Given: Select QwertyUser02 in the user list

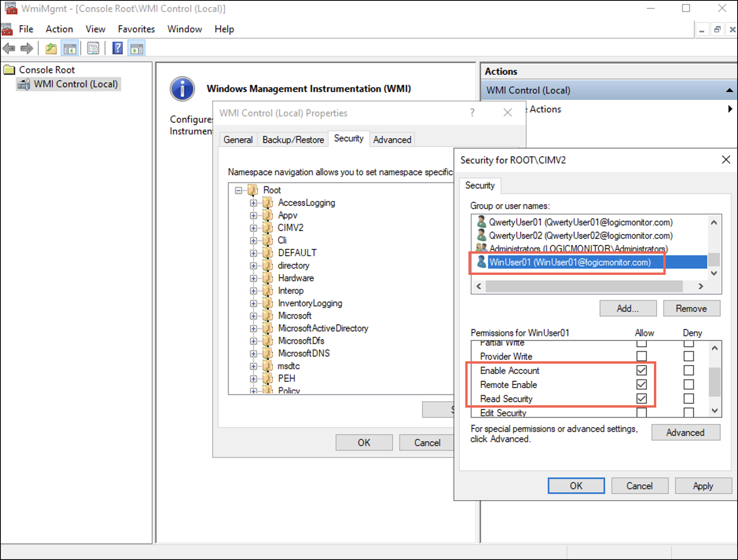Looking at the screenshot, I should [580, 236].
